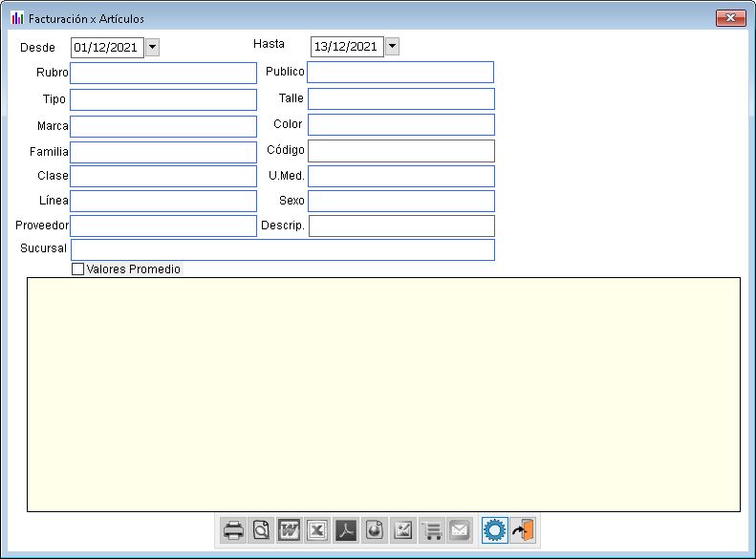Close the Facturación x Artículos window
The height and width of the screenshot is (559, 756).
730,18
